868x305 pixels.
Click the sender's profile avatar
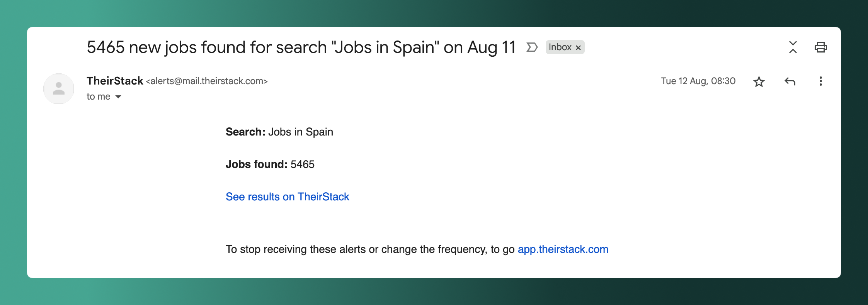[x=58, y=88]
